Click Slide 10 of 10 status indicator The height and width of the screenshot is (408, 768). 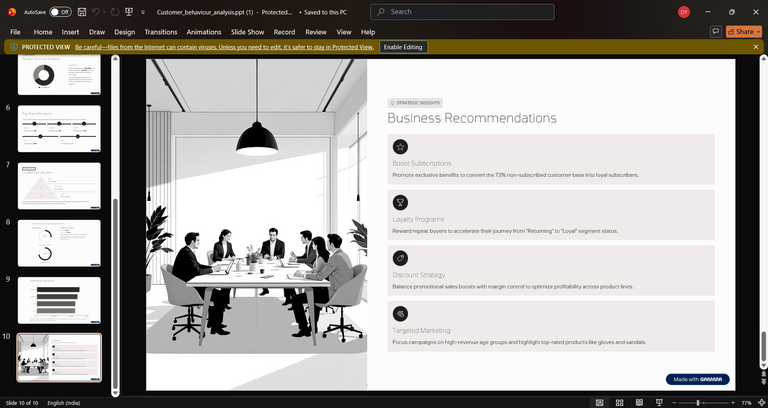tap(22, 403)
